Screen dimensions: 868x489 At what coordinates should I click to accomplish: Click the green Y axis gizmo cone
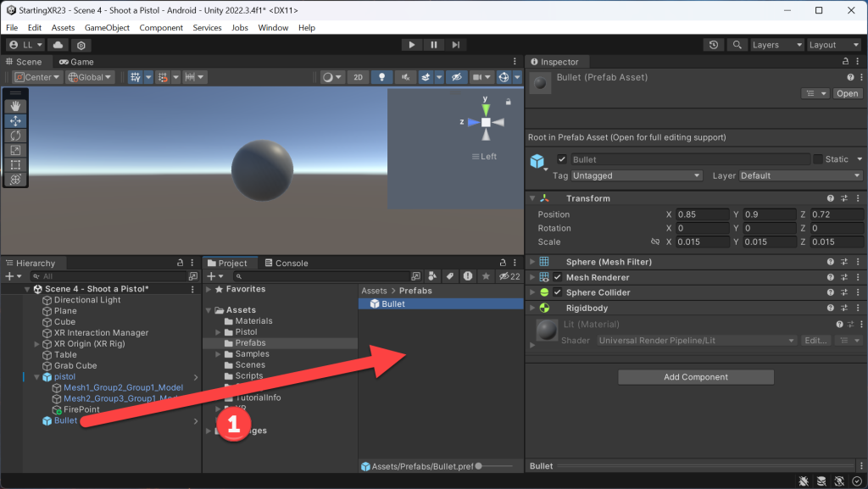coord(485,108)
